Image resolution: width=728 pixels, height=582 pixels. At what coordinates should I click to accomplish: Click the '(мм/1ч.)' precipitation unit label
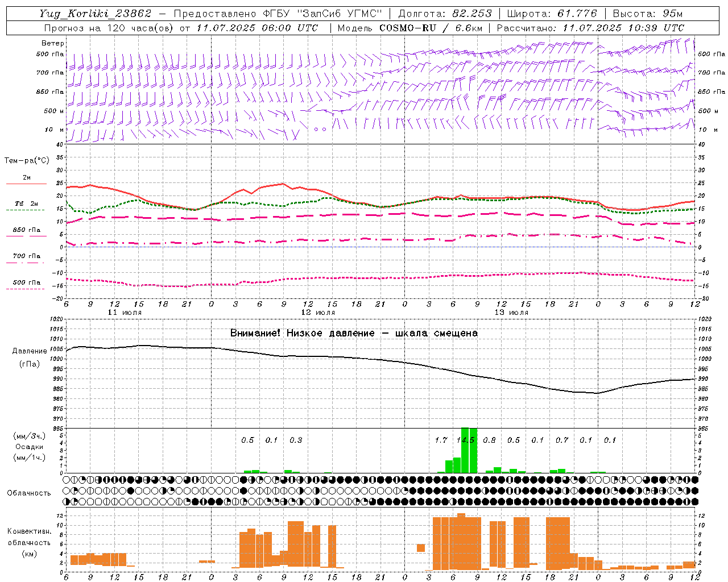coord(29,458)
